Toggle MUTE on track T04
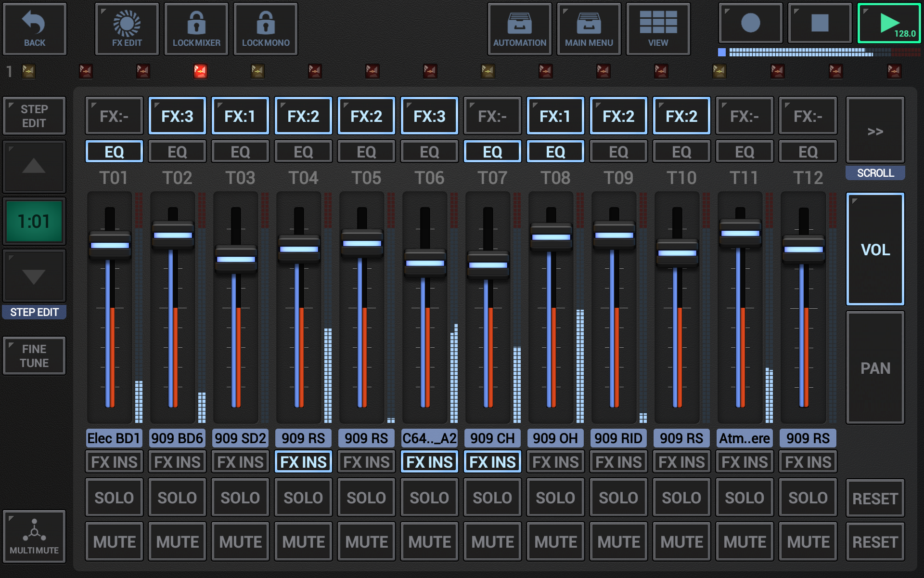 tap(304, 542)
